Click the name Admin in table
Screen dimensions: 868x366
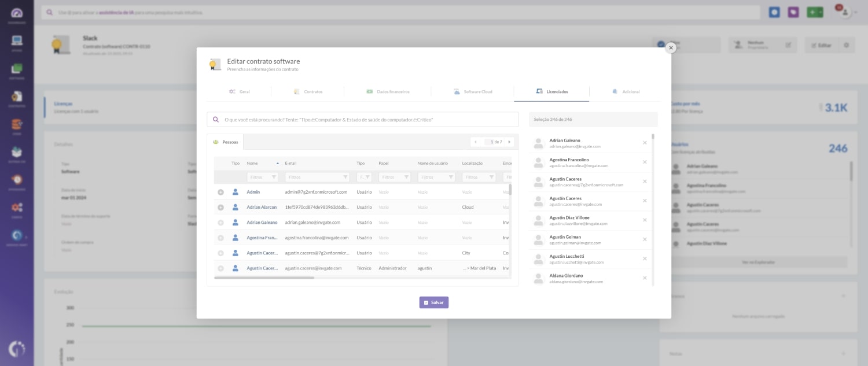tap(253, 192)
